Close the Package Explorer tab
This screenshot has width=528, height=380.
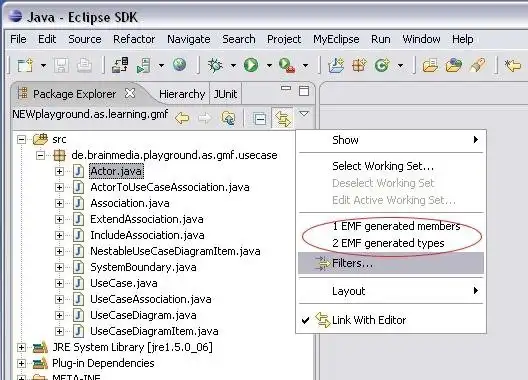130,93
